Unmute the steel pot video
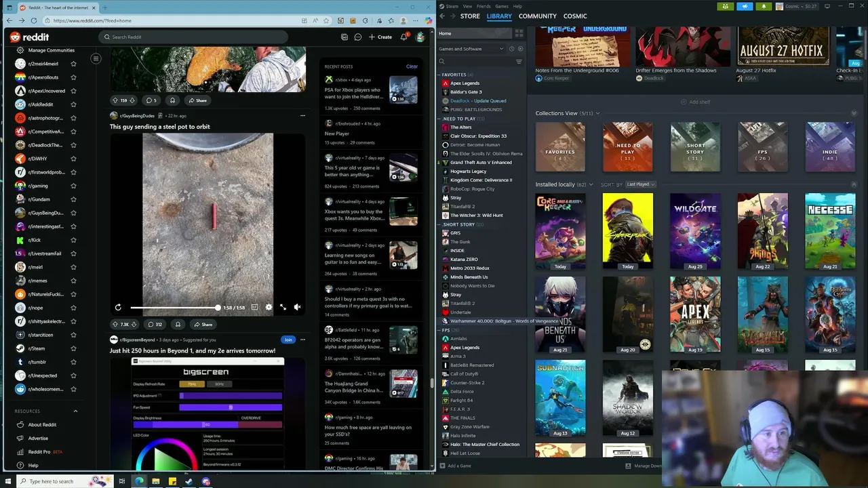Image resolution: width=868 pixels, height=488 pixels. point(297,307)
